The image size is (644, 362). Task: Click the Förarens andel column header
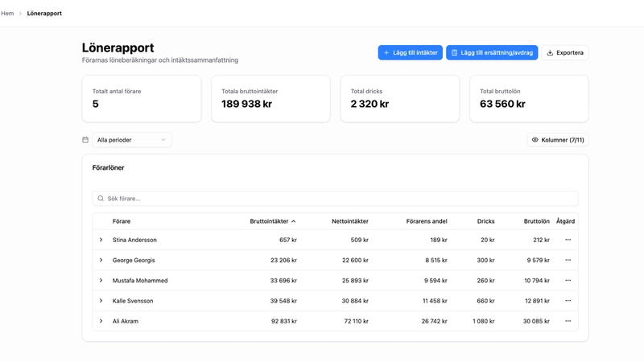pos(427,221)
